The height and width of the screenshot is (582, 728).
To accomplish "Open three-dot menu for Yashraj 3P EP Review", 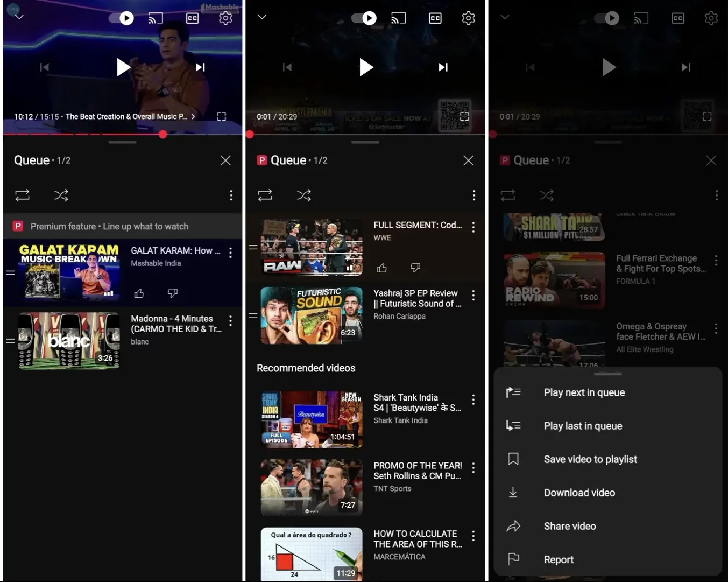I will click(x=473, y=295).
